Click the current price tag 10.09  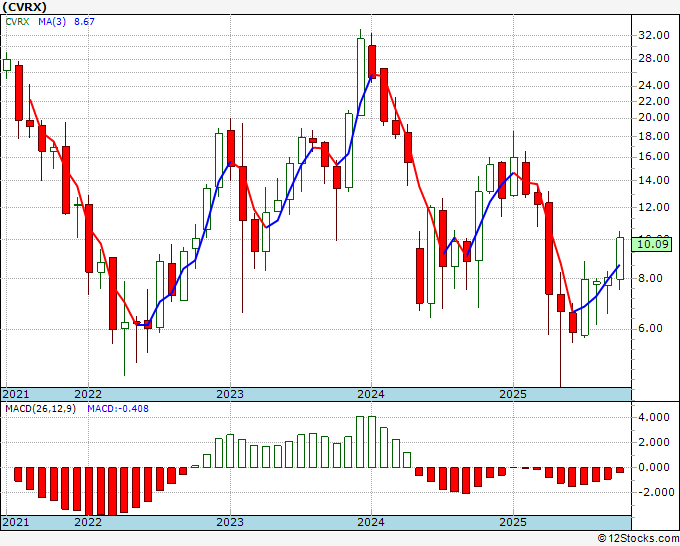click(653, 244)
